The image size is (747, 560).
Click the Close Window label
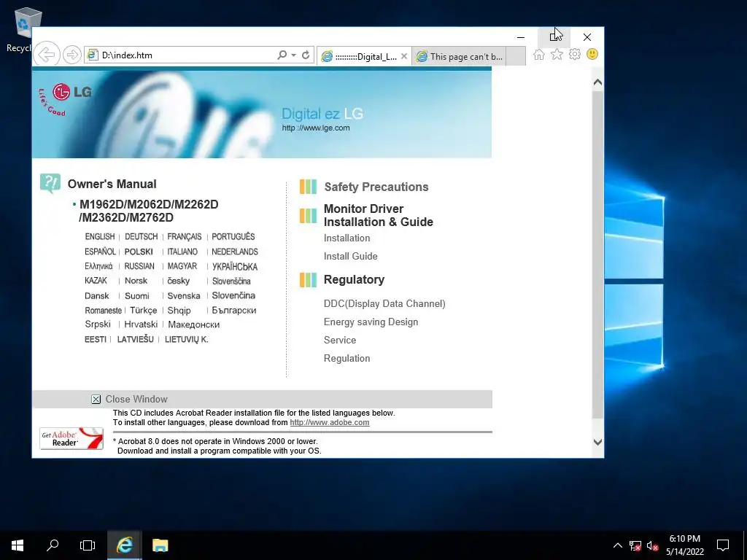tap(136, 399)
